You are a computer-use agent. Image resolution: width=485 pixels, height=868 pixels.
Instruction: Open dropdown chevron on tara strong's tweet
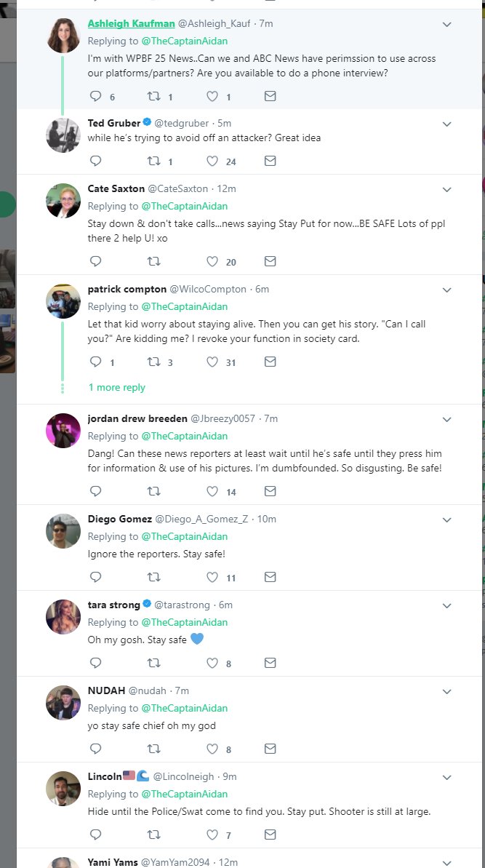pos(447,605)
